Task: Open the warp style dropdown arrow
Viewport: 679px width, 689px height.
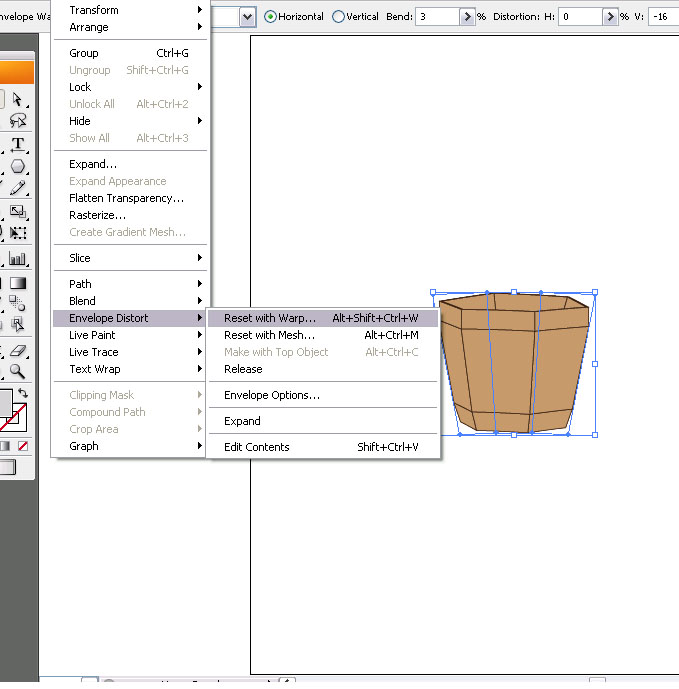Action: pyautogui.click(x=247, y=17)
